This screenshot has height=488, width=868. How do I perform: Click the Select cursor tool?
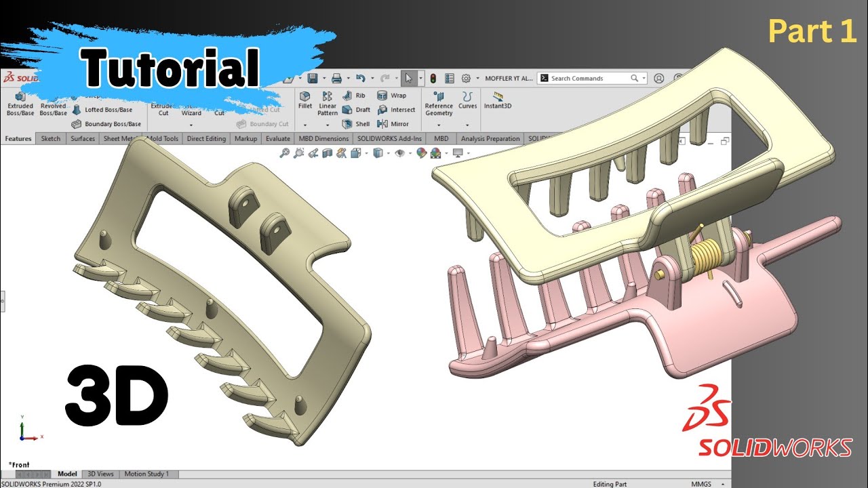(408, 79)
